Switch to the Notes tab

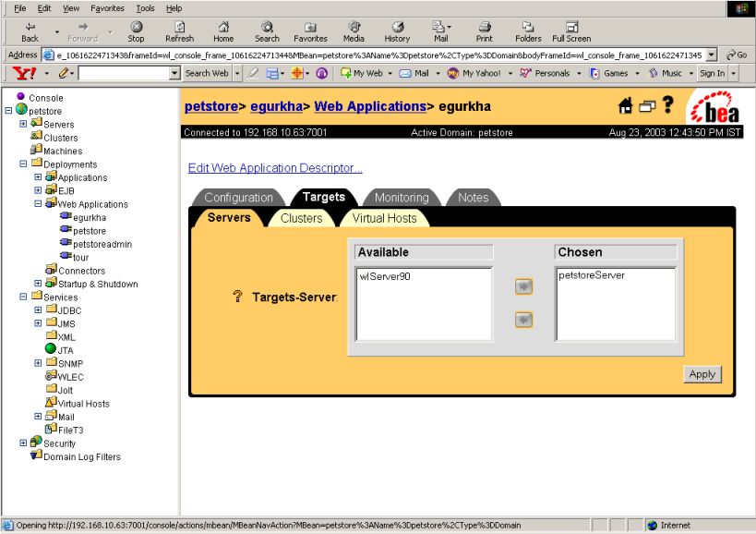pos(473,198)
